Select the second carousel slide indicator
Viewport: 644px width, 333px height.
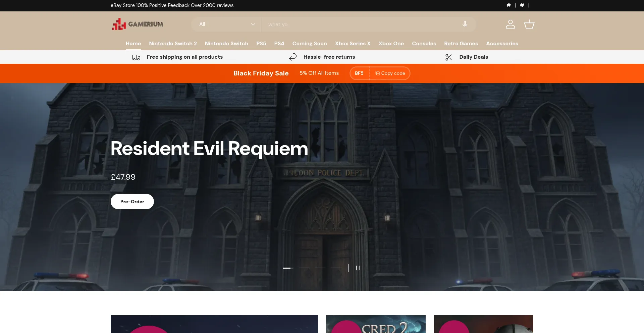(x=304, y=268)
